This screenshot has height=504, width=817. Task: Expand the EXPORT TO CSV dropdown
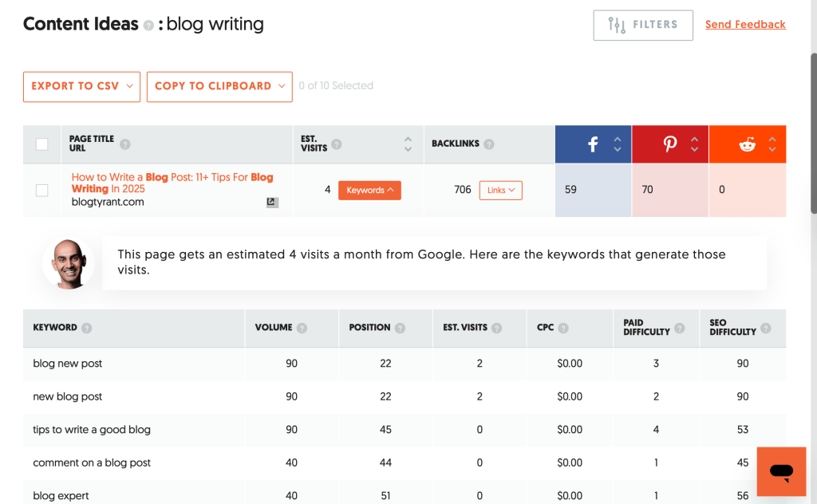pos(81,86)
